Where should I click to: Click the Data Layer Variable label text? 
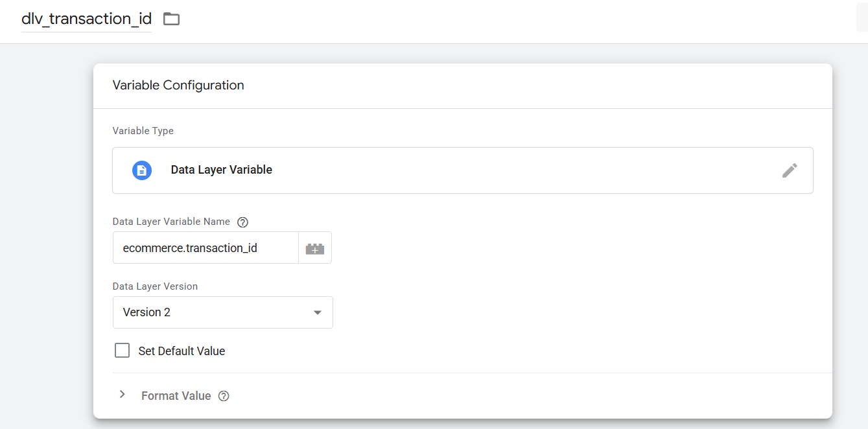pos(221,170)
